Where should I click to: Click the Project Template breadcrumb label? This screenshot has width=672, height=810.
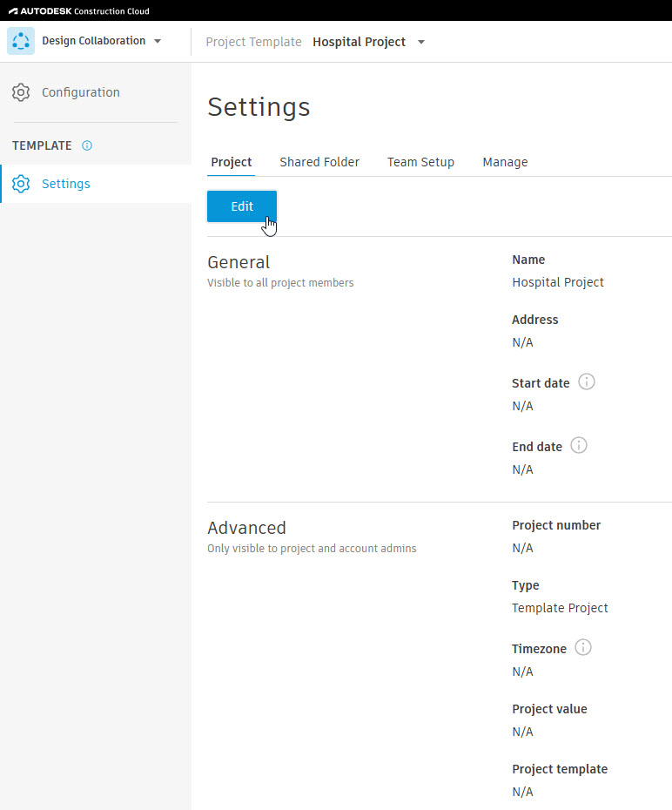tap(253, 42)
